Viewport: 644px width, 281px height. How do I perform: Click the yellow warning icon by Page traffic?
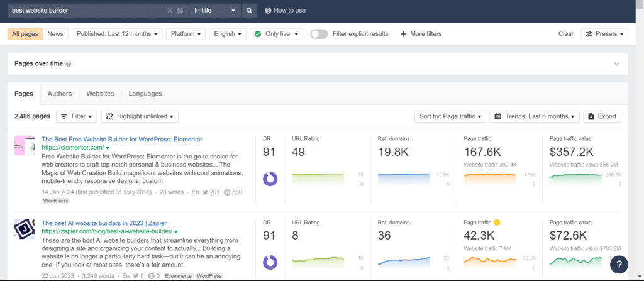(x=497, y=223)
